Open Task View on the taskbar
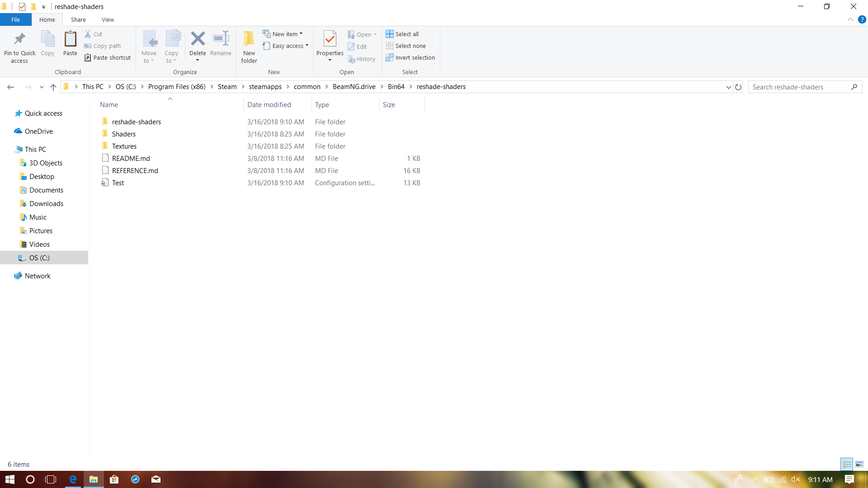 pos(51,479)
